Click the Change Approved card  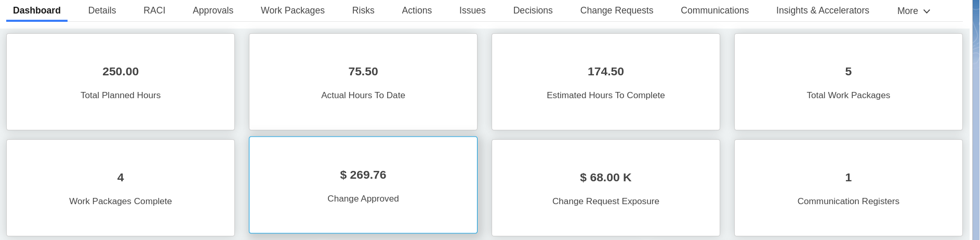click(x=363, y=185)
